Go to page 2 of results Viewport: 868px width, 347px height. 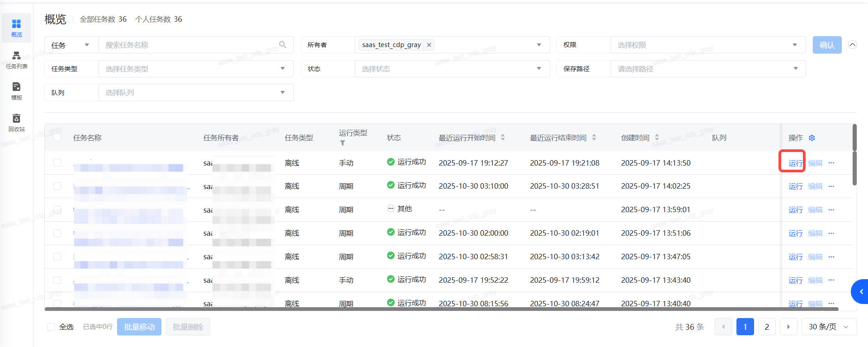[x=767, y=327]
